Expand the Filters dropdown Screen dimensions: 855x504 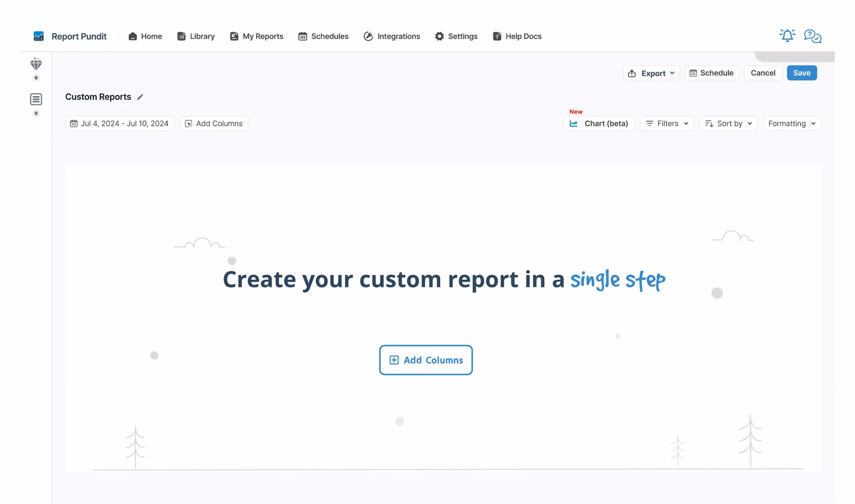(667, 123)
